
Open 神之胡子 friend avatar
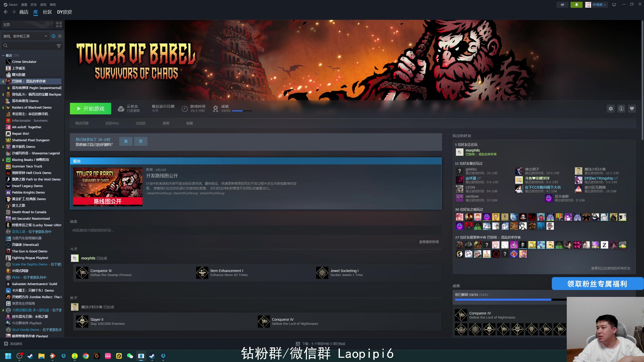pos(519,171)
